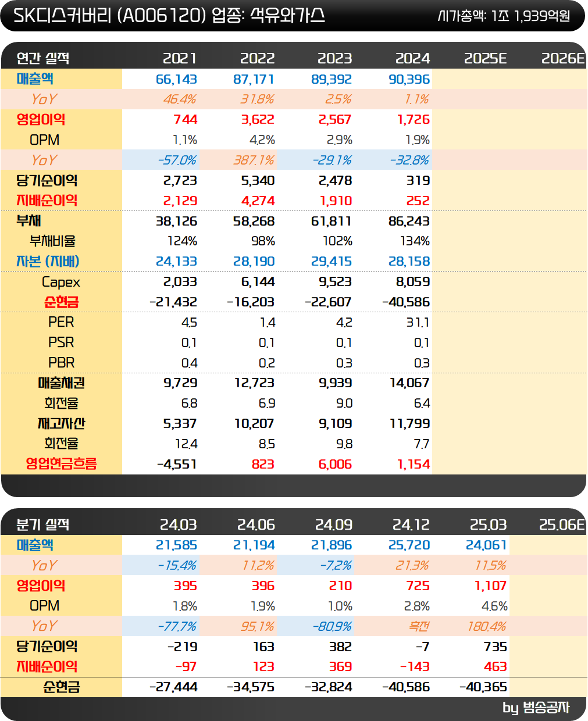Click the 2026E annual column header
588x721 pixels.
[x=563, y=58]
